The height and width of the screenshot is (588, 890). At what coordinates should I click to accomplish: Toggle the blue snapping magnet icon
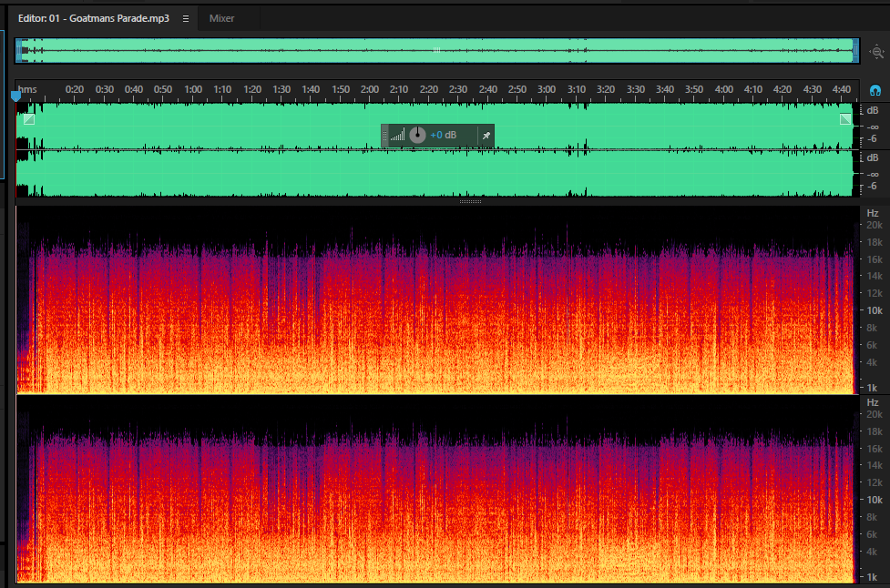point(875,90)
